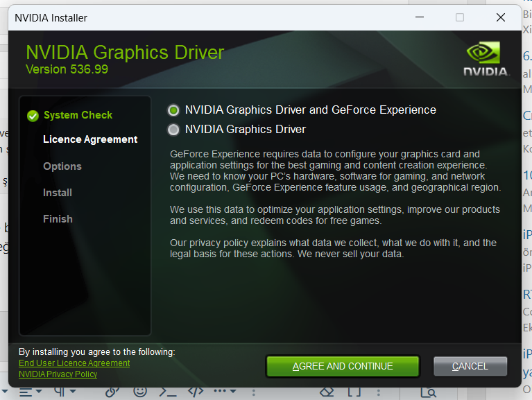Image resolution: width=532 pixels, height=400 pixels.
Task: Select the Options step in the sidebar
Action: point(62,166)
